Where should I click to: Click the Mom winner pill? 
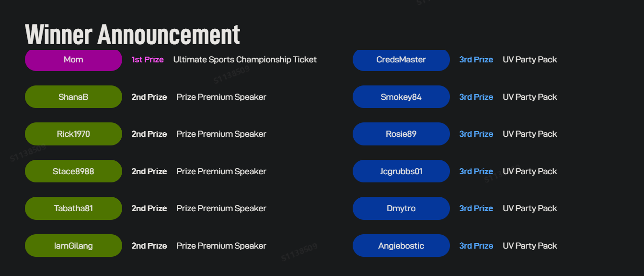pyautogui.click(x=73, y=60)
